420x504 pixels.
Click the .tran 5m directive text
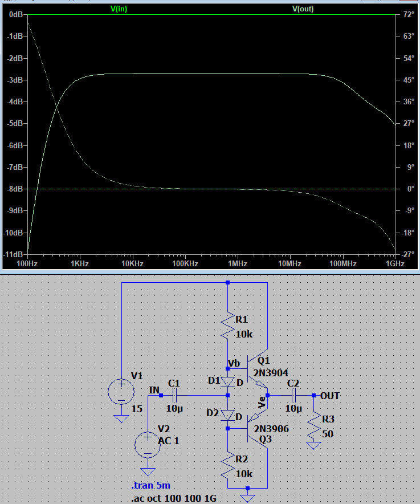click(x=151, y=486)
